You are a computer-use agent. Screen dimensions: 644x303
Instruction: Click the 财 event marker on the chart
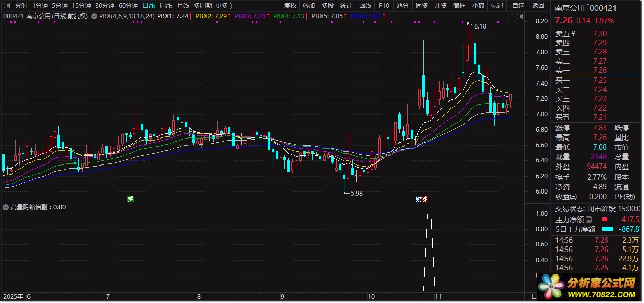[418, 199]
